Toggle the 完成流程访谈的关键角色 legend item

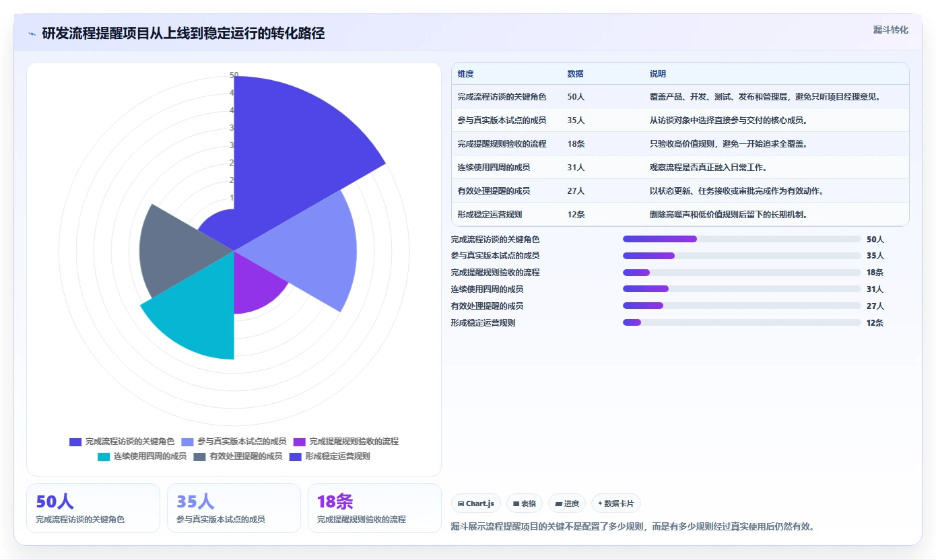(122, 442)
